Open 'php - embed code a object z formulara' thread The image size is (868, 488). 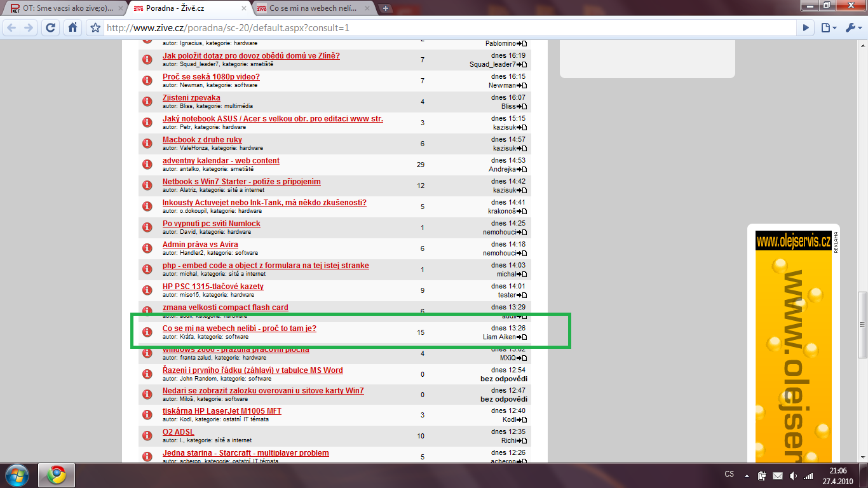tap(266, 266)
